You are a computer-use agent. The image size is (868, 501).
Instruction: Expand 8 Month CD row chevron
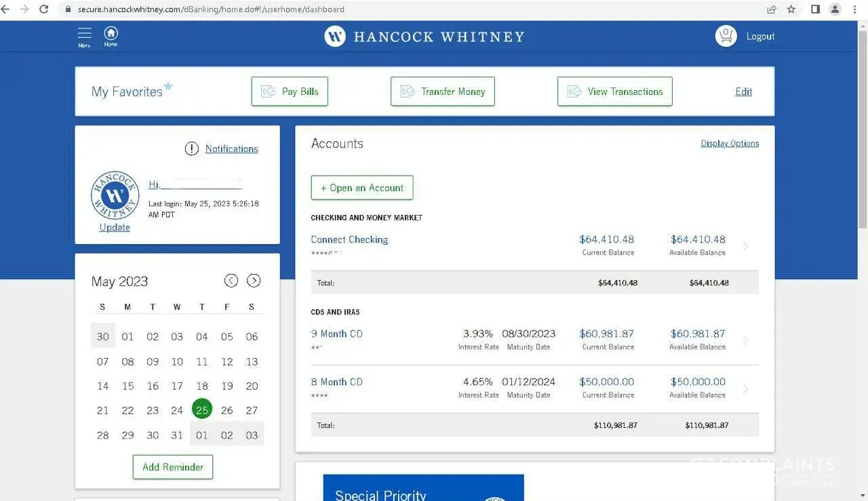[746, 388]
